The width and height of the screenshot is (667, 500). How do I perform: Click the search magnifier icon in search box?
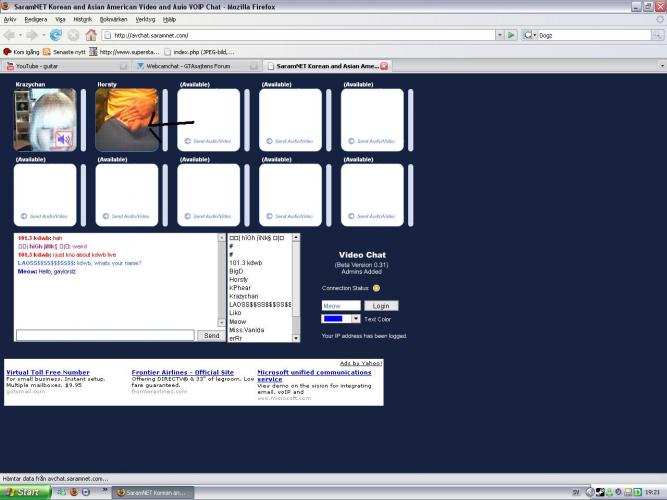(x=653, y=35)
